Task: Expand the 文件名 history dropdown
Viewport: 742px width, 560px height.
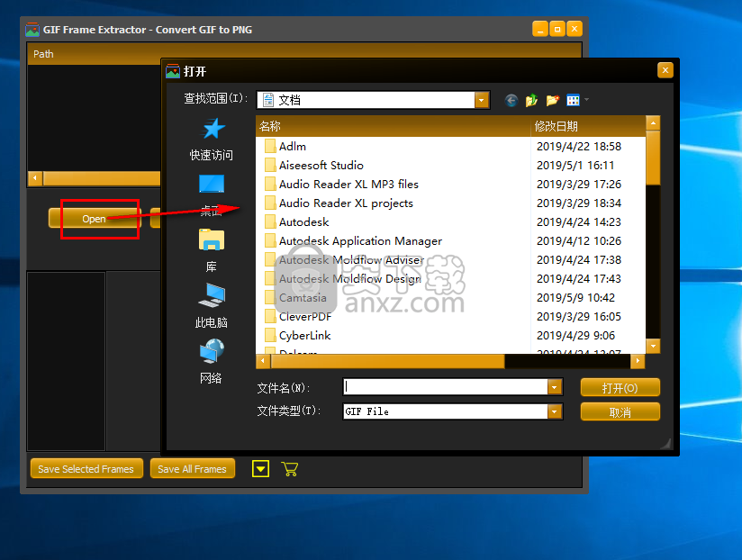Action: pos(553,387)
